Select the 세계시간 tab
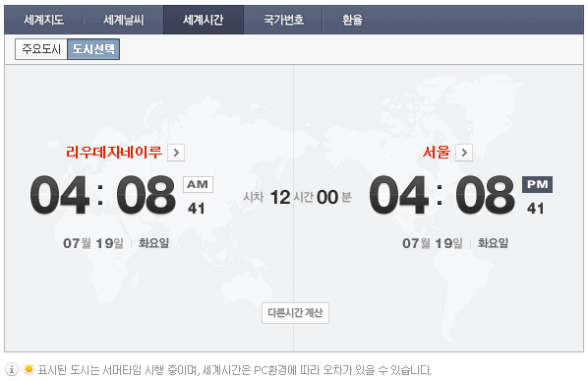588x381 pixels. [x=204, y=20]
